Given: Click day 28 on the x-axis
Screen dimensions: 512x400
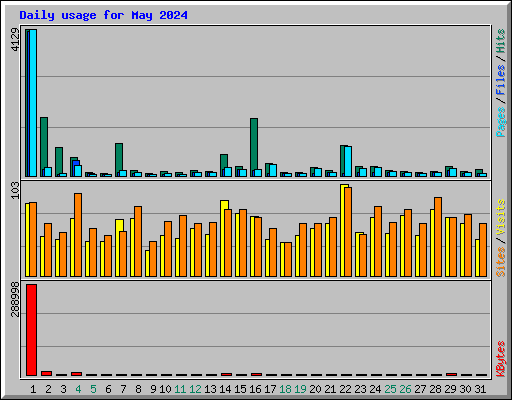Looking at the screenshot, I should [436, 389].
